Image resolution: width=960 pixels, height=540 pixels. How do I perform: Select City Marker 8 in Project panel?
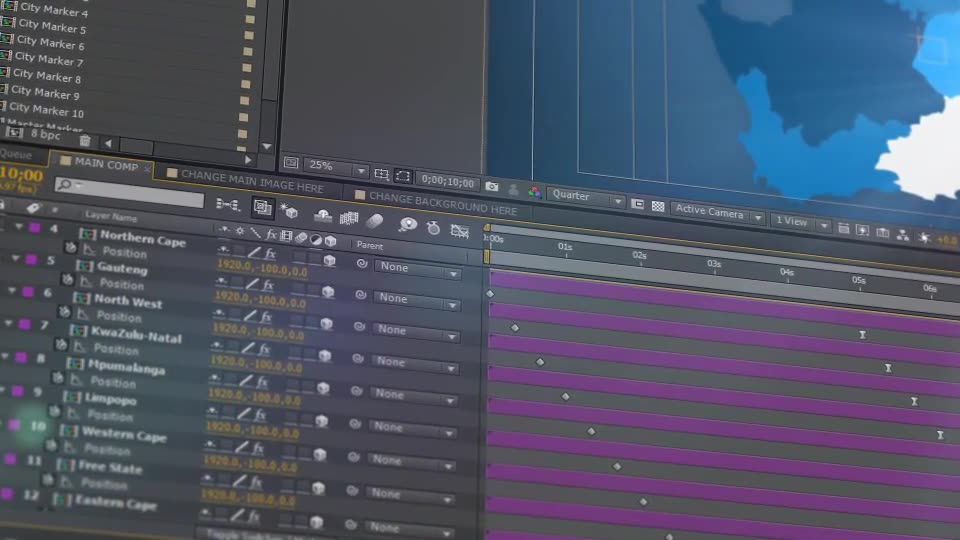click(x=47, y=76)
